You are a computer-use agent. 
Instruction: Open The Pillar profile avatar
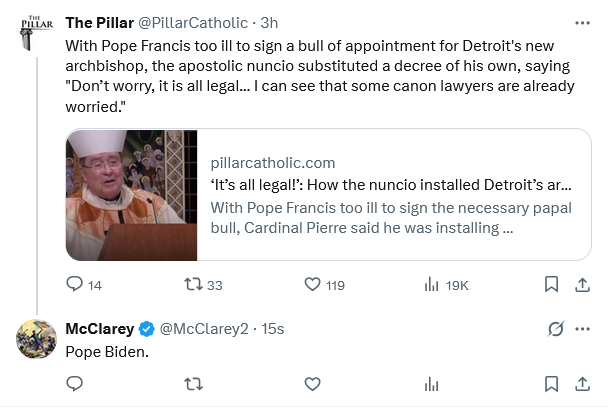coord(35,32)
